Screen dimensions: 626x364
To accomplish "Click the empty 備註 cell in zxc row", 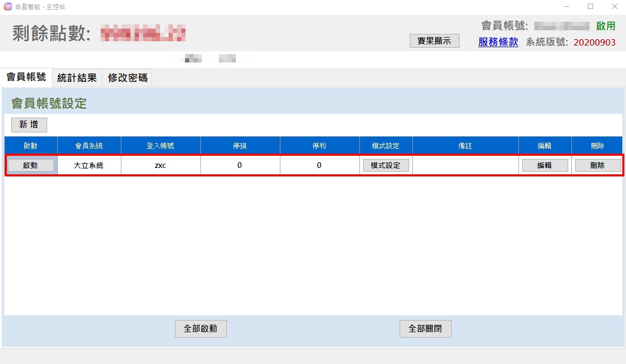I will pyautogui.click(x=465, y=165).
